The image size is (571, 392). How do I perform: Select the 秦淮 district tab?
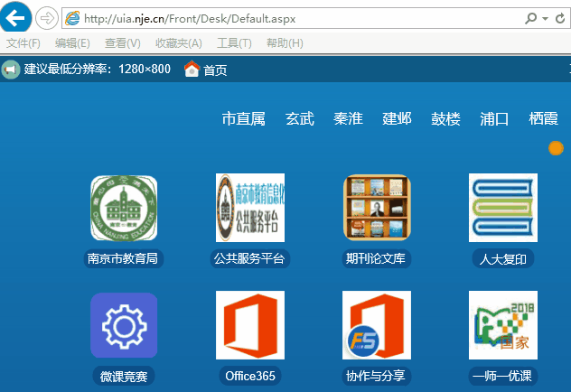[348, 119]
